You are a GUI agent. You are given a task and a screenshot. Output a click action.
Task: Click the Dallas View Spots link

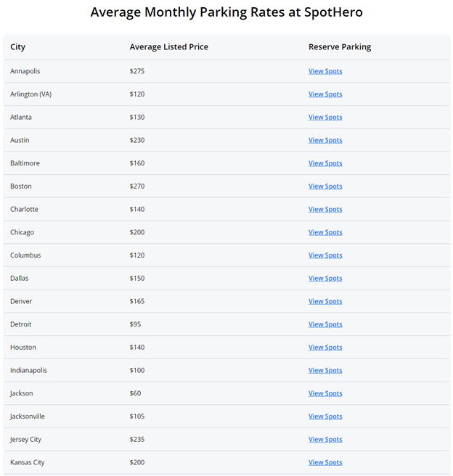point(325,279)
